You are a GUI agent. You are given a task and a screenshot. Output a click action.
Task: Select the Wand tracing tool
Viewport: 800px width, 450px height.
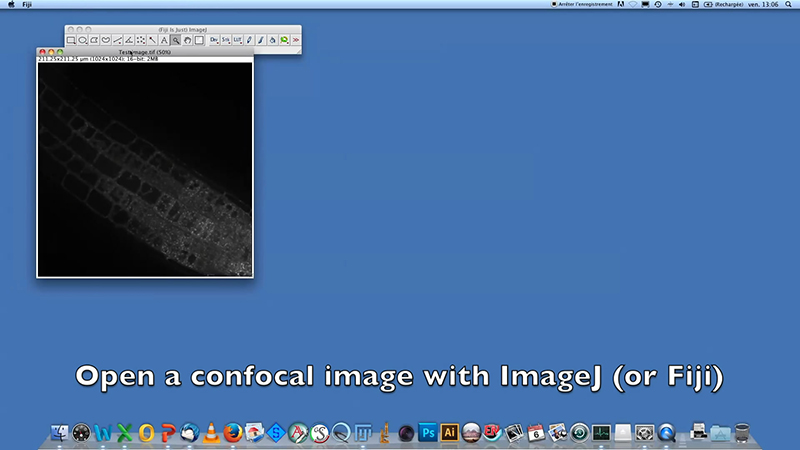pyautogui.click(x=153, y=40)
